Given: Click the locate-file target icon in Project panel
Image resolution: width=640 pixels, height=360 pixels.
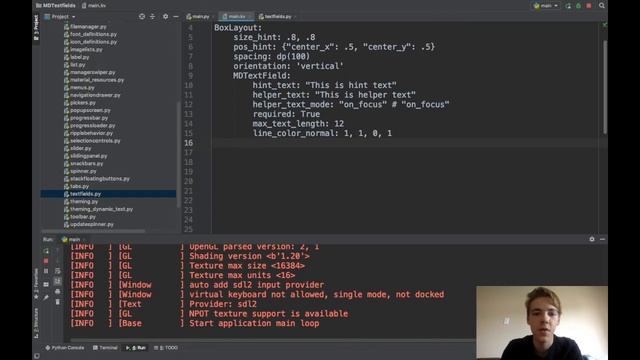Looking at the screenshot, I should (x=142, y=16).
